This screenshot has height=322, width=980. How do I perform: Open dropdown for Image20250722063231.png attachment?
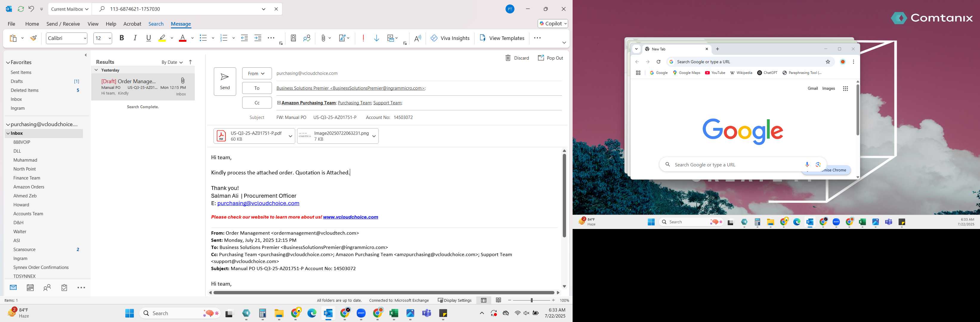click(x=374, y=136)
